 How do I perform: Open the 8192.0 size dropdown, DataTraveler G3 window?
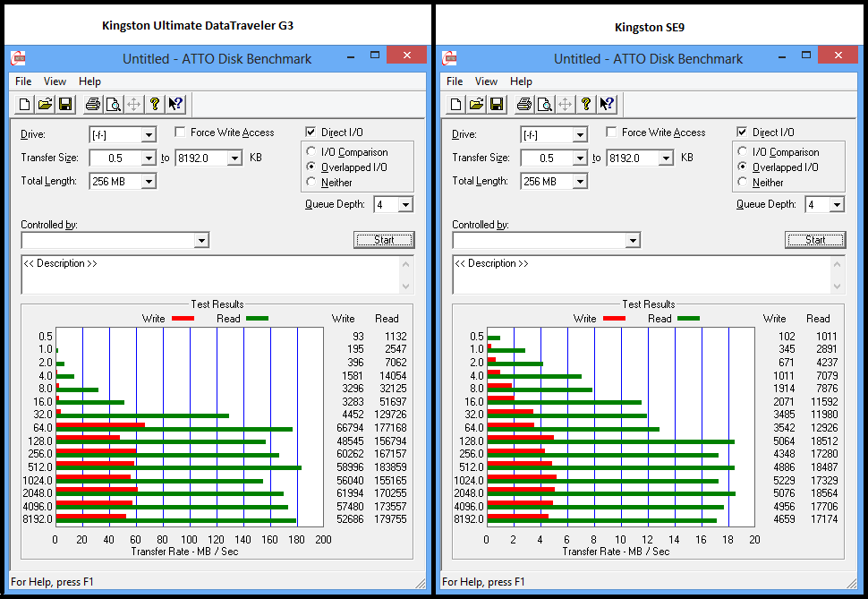tap(234, 158)
